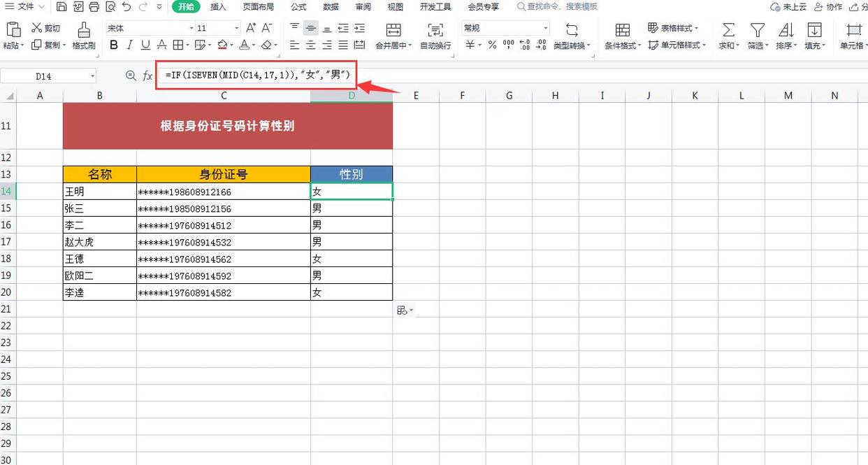Screen dimensions: 868x465
Task: Open the 数据 ribbon tab
Action: click(x=330, y=6)
